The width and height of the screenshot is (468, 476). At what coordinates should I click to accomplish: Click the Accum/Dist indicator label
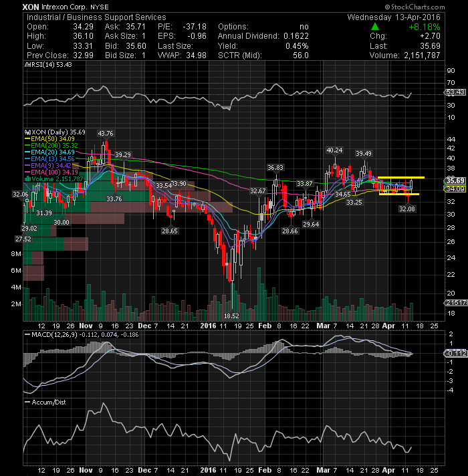point(45,402)
